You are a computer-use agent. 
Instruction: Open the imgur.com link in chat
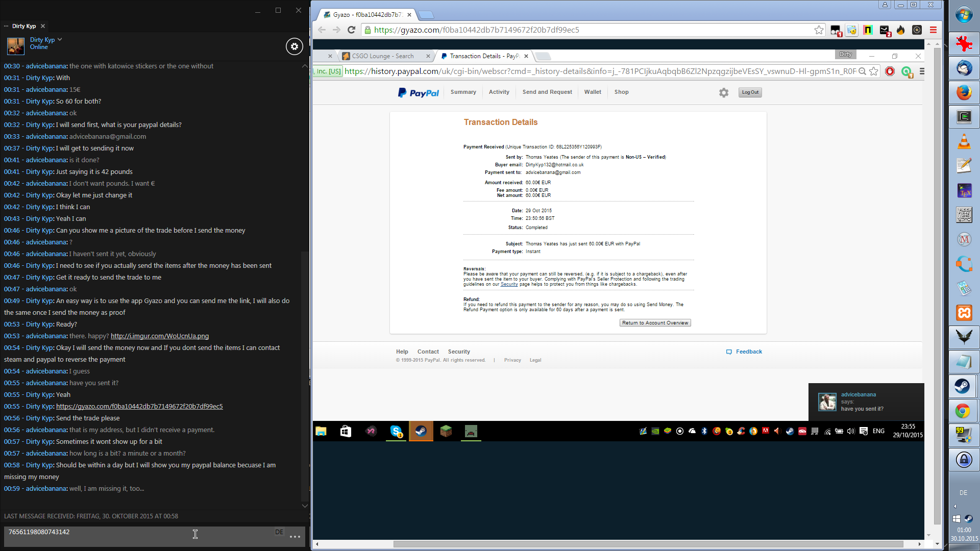click(x=159, y=336)
